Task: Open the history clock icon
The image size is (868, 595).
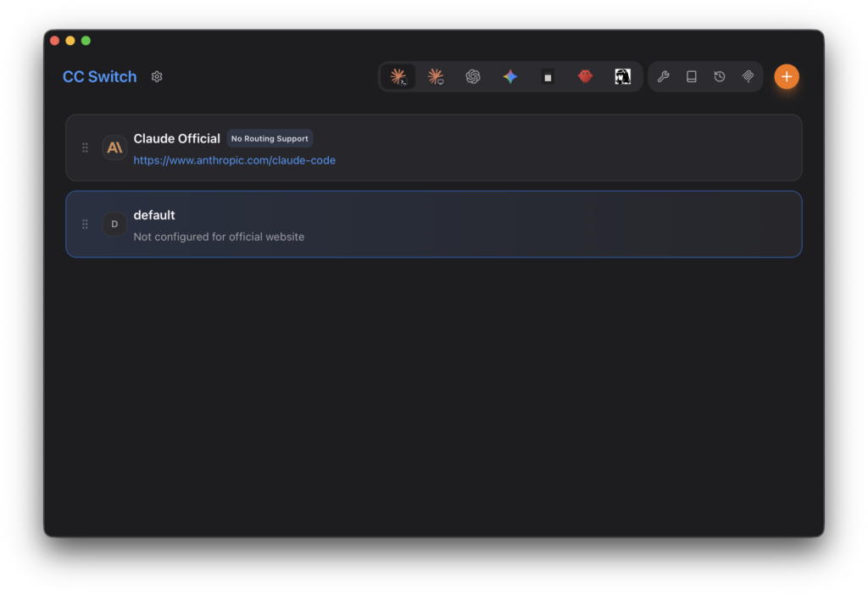Action: (x=720, y=76)
